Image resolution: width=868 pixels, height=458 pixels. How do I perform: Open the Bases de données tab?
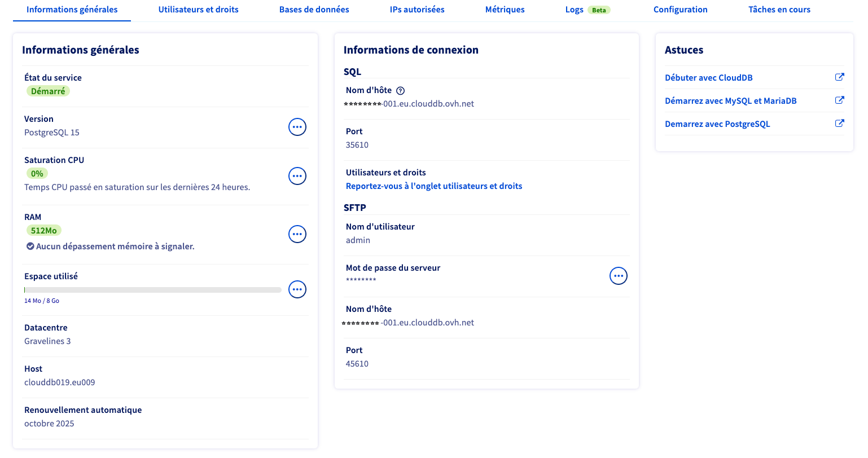(x=314, y=10)
